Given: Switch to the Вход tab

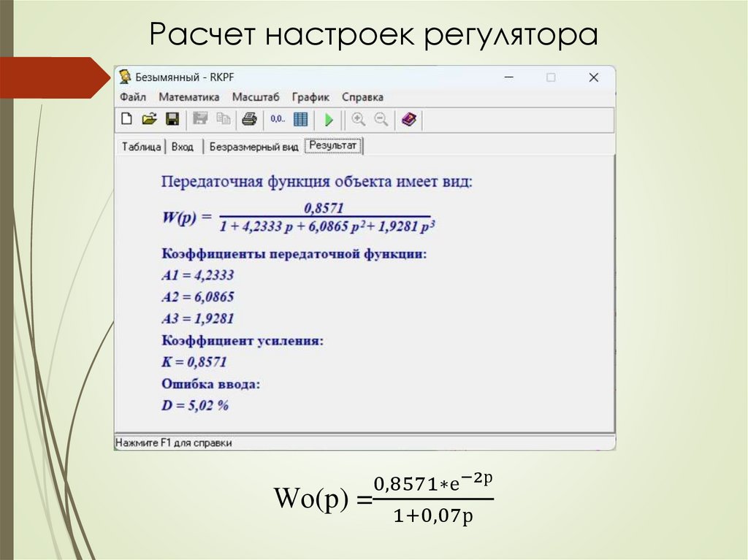Looking at the screenshot, I should pos(183,147).
